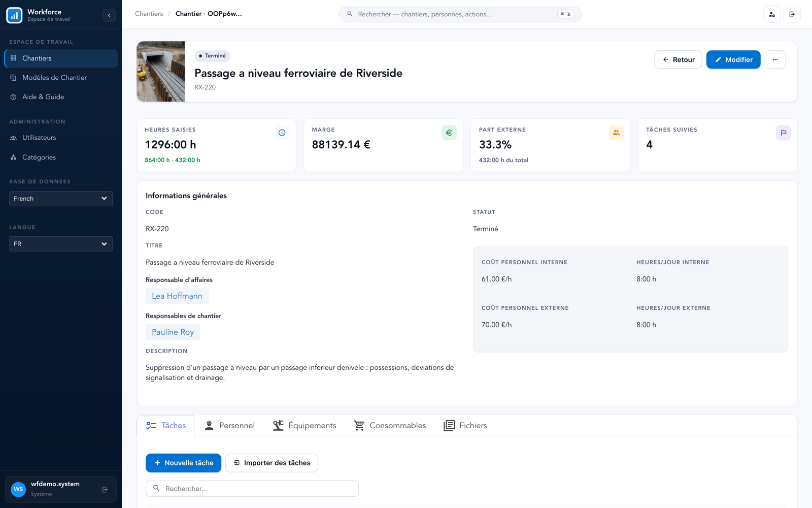
Task: Click the Terminé status badge
Action: 212,56
